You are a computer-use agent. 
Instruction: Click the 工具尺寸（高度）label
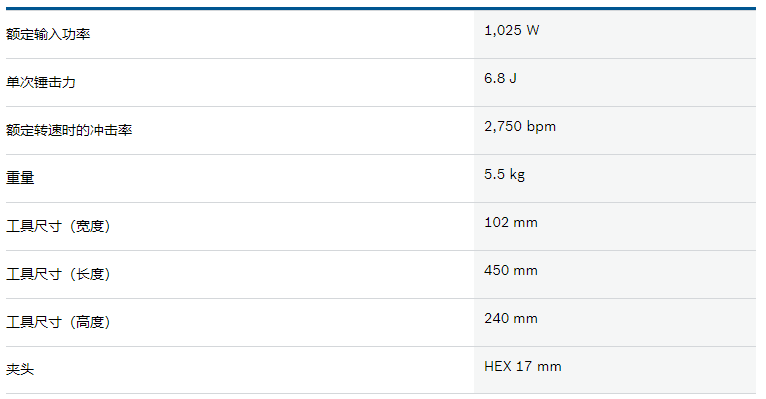(x=59, y=322)
